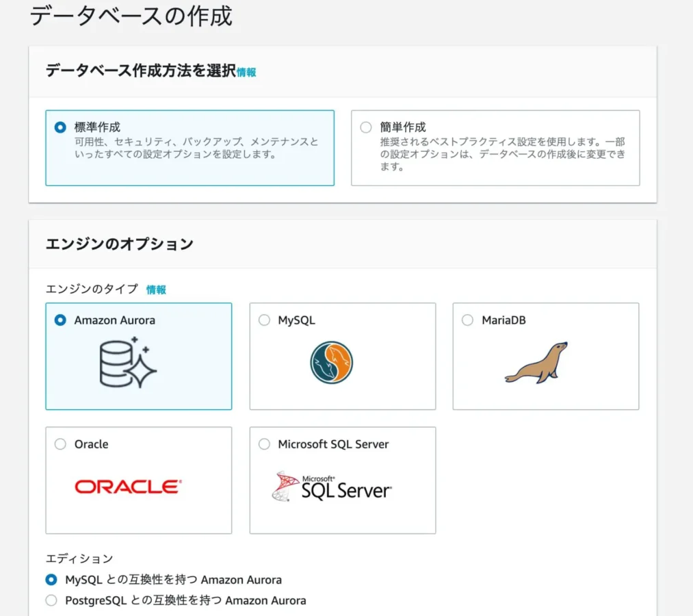Select MySQL との互換性を持つ Amazon Aurora edition
The image size is (693, 616).
(51, 580)
